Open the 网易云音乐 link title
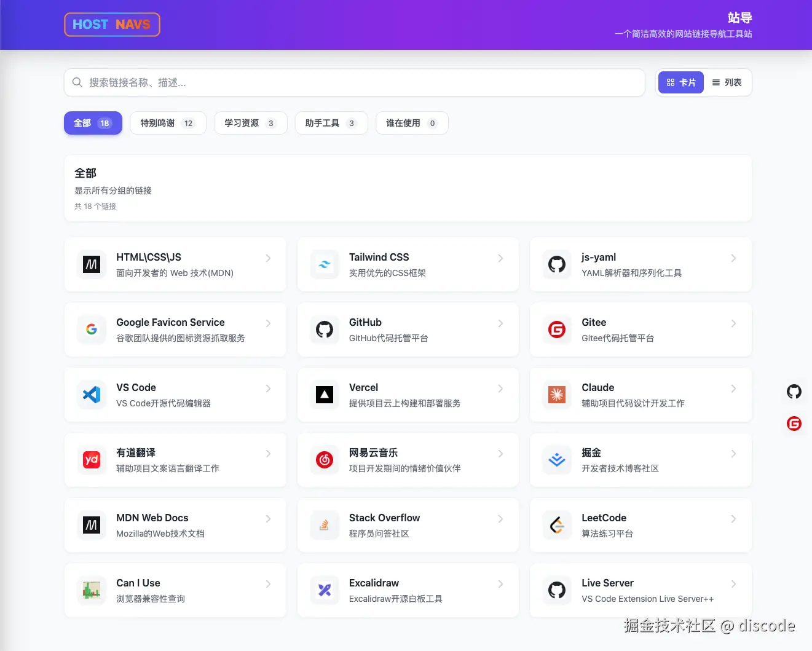Screen dimensions: 812x651 (x=373, y=452)
